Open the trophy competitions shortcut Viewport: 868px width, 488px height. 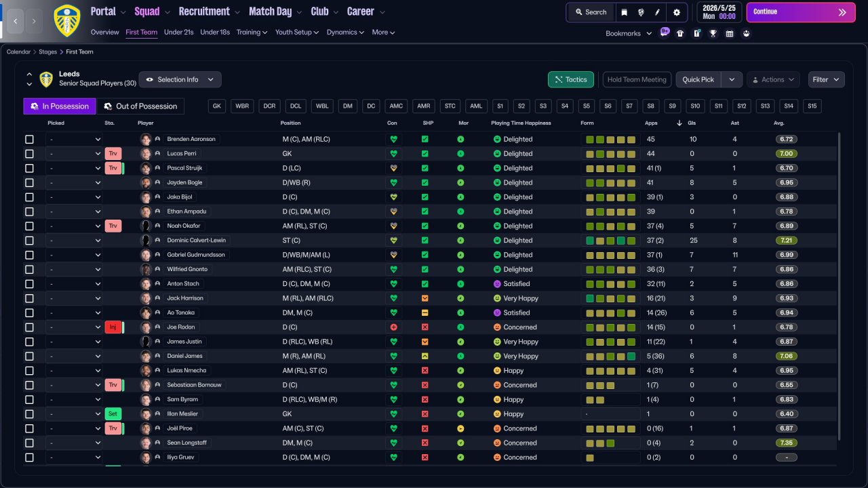[x=713, y=33]
